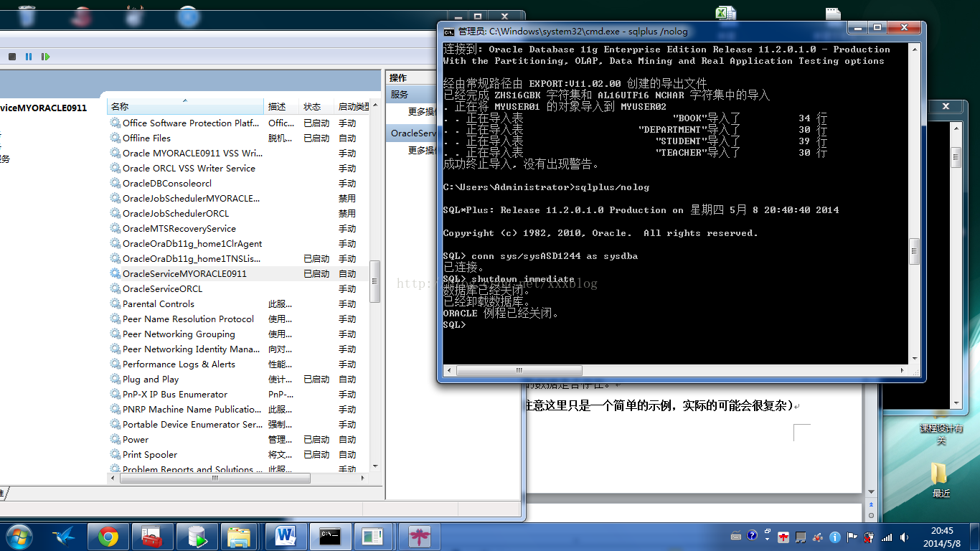Select Performance Logs & Alerts row
This screenshot has width=980, height=551.
pyautogui.click(x=238, y=364)
